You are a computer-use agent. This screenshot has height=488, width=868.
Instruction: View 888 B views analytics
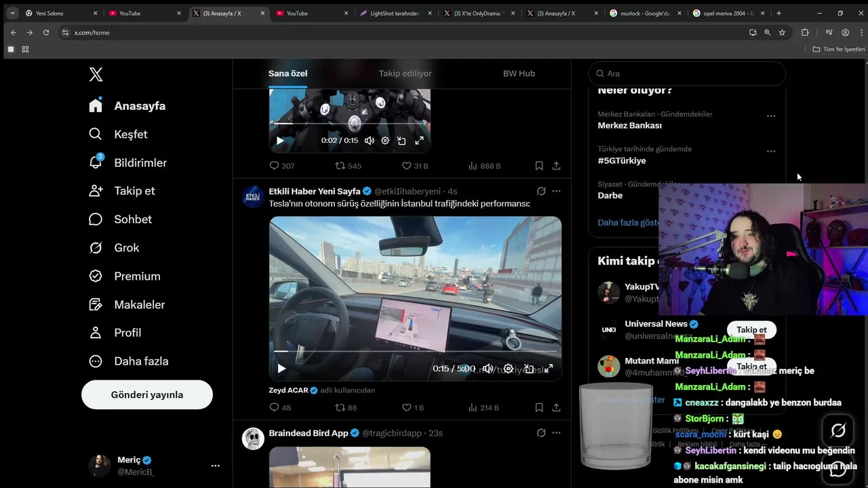484,165
